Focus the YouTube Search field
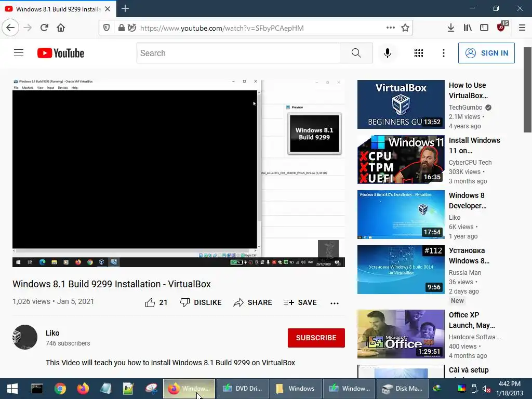Image resolution: width=532 pixels, height=399 pixels. tap(238, 53)
